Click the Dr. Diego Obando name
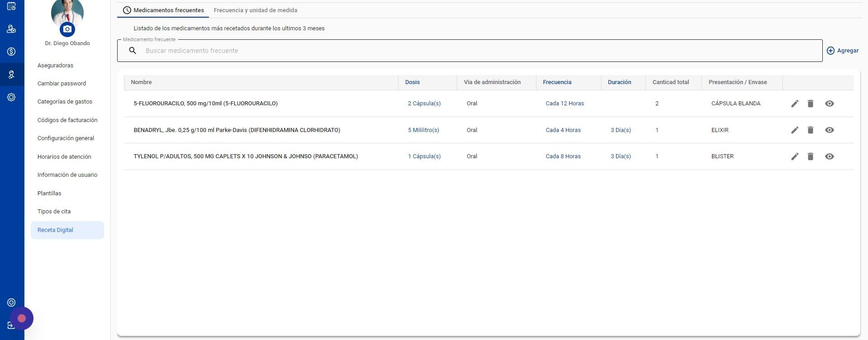Image resolution: width=868 pixels, height=340 pixels. [x=67, y=43]
